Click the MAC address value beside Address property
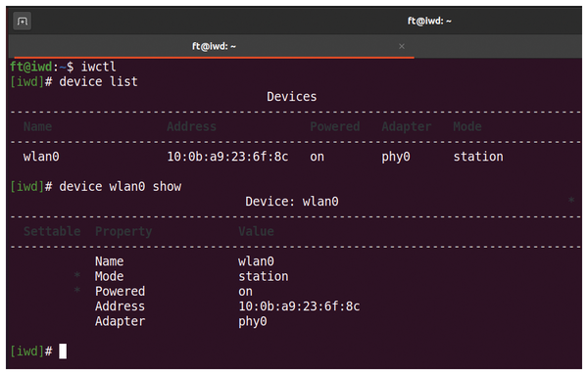The image size is (588, 375). (x=299, y=306)
